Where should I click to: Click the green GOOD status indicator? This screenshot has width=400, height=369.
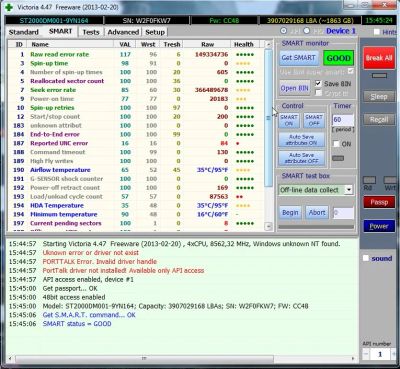pos(338,58)
